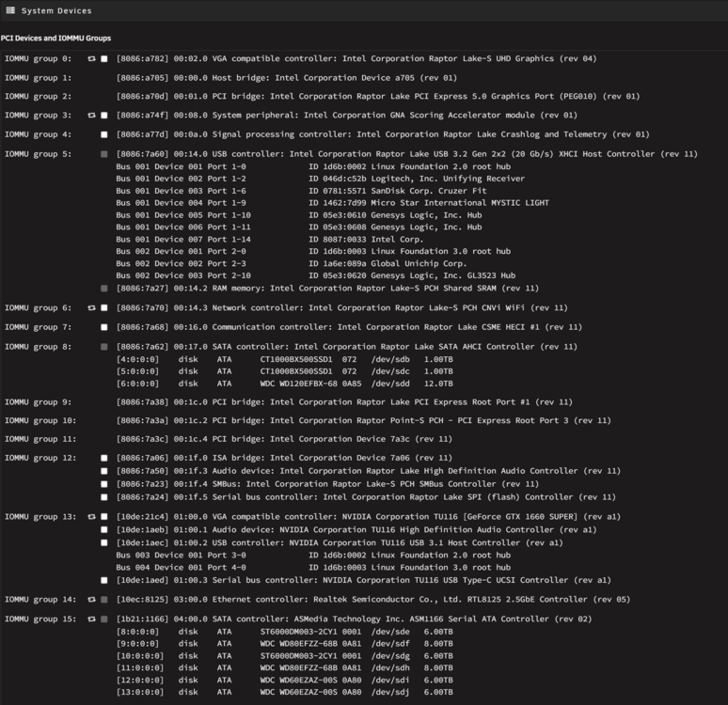Click the Host bridge Device a705 entry
The height and width of the screenshot is (705, 728).
(287, 78)
